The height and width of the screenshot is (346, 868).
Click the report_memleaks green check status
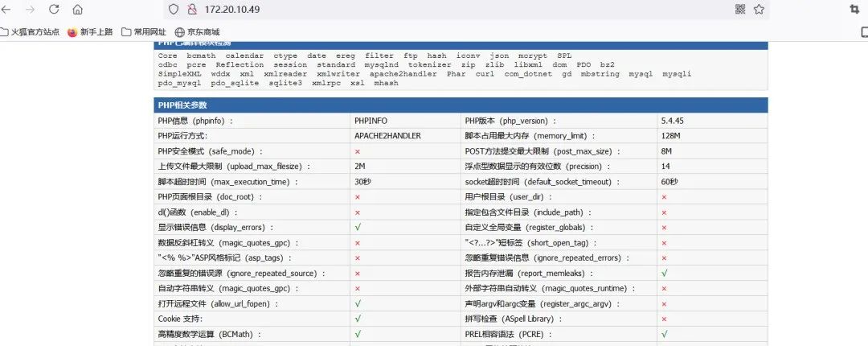665,274
